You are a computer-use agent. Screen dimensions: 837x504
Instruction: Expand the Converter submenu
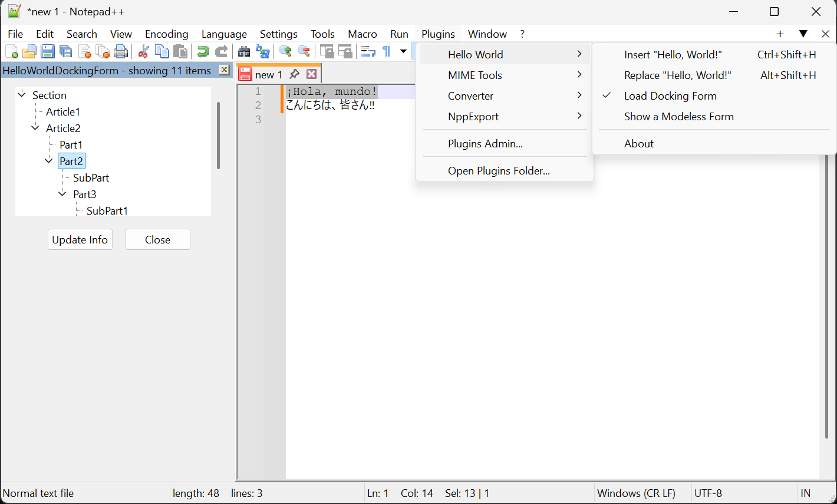(x=505, y=95)
